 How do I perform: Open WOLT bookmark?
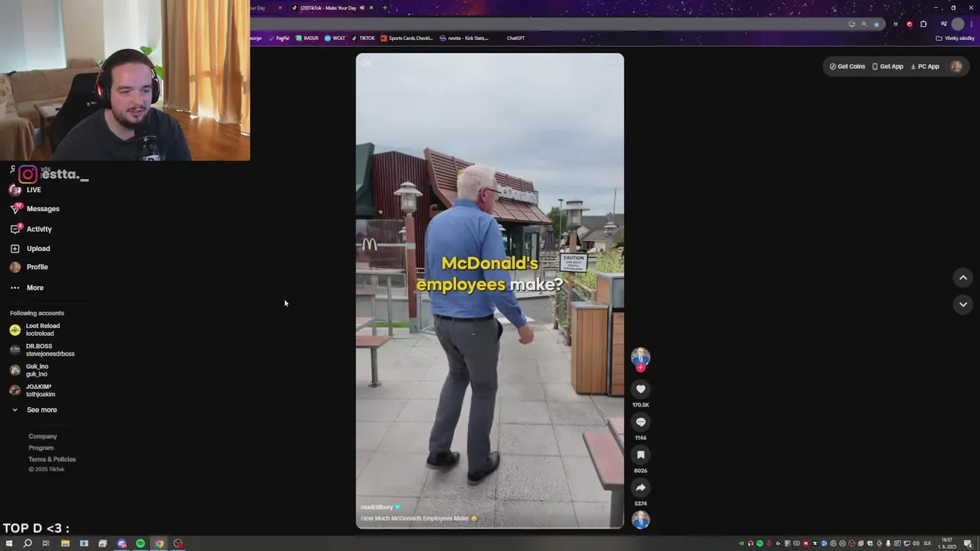(335, 37)
